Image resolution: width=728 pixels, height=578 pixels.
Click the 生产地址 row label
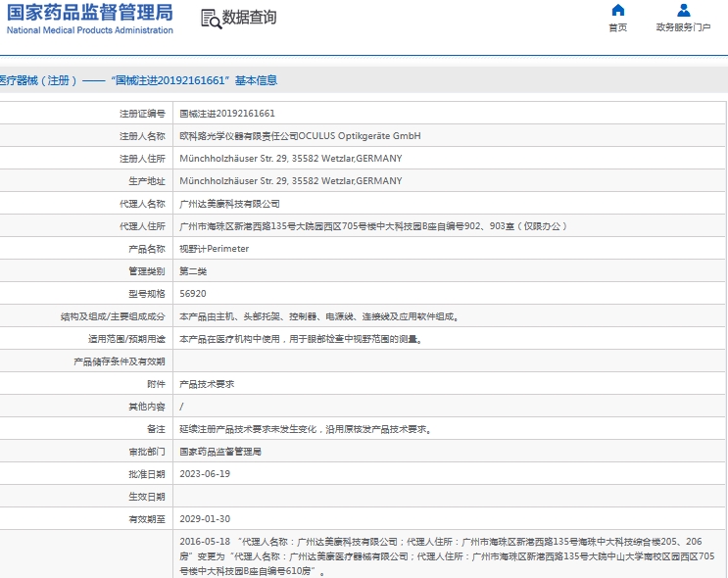(x=147, y=181)
